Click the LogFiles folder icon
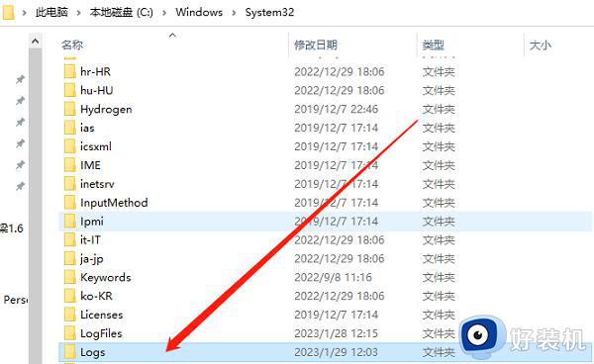The height and width of the screenshot is (364, 594). (x=69, y=333)
